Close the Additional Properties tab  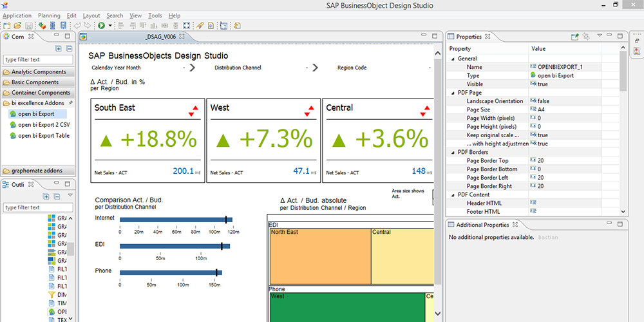coord(515,225)
